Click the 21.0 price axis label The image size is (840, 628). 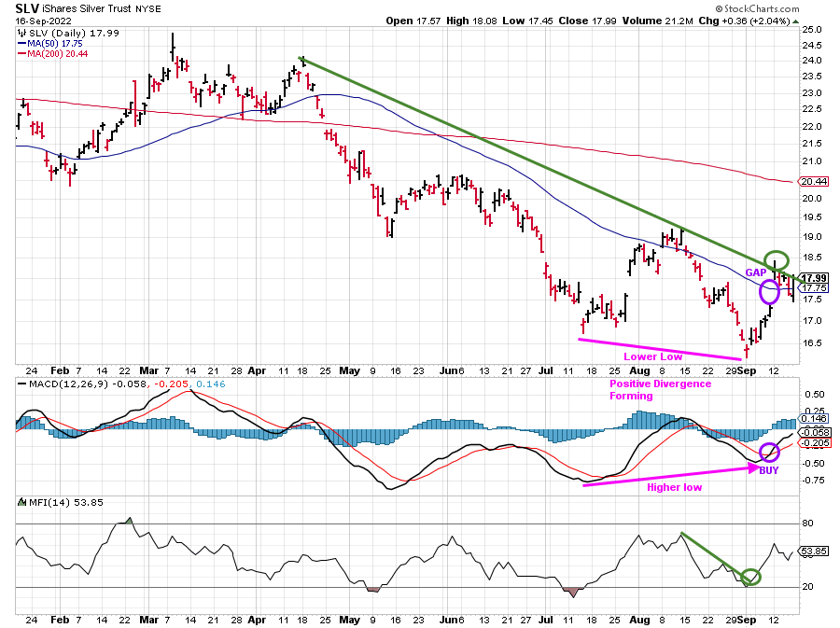812,161
